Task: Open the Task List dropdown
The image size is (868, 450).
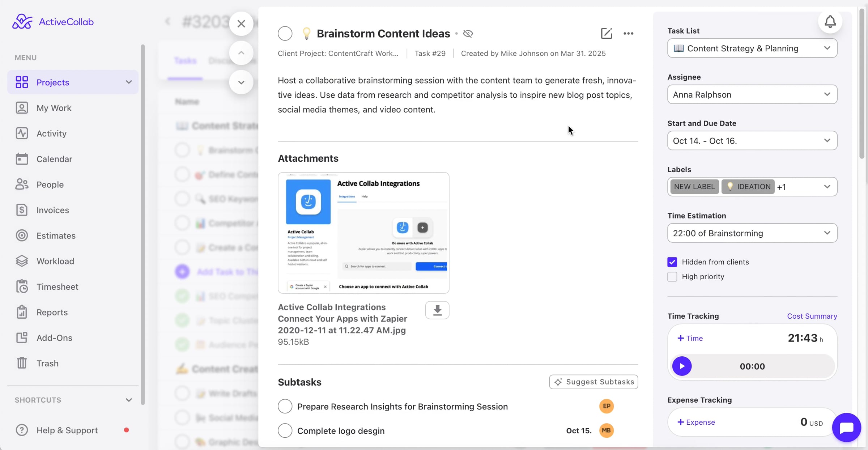Action: 752,48
